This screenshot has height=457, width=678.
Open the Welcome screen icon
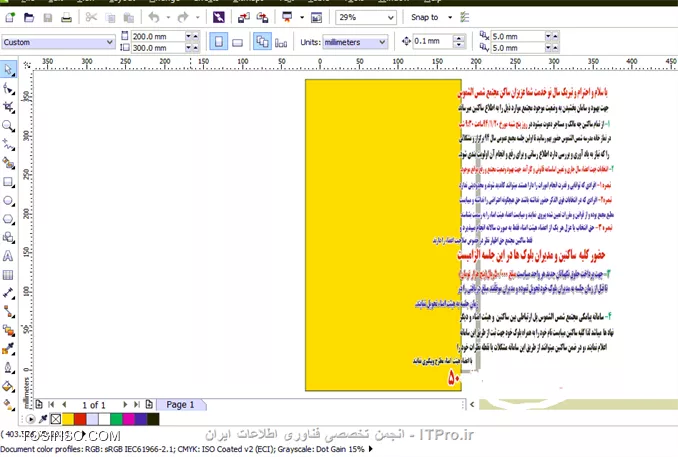tap(317, 17)
